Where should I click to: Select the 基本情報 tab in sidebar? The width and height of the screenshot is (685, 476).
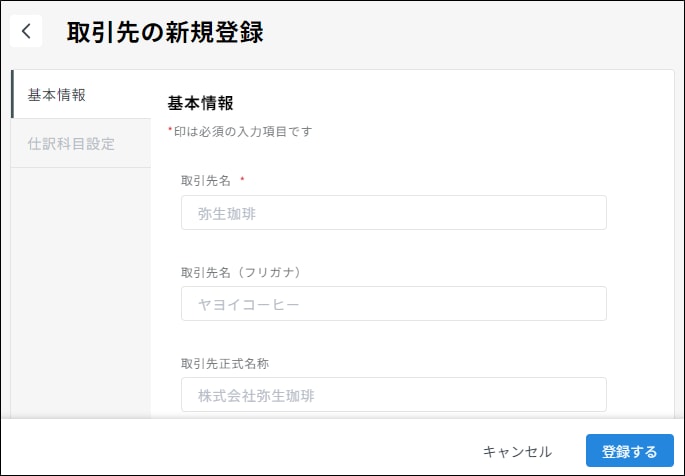coord(81,94)
